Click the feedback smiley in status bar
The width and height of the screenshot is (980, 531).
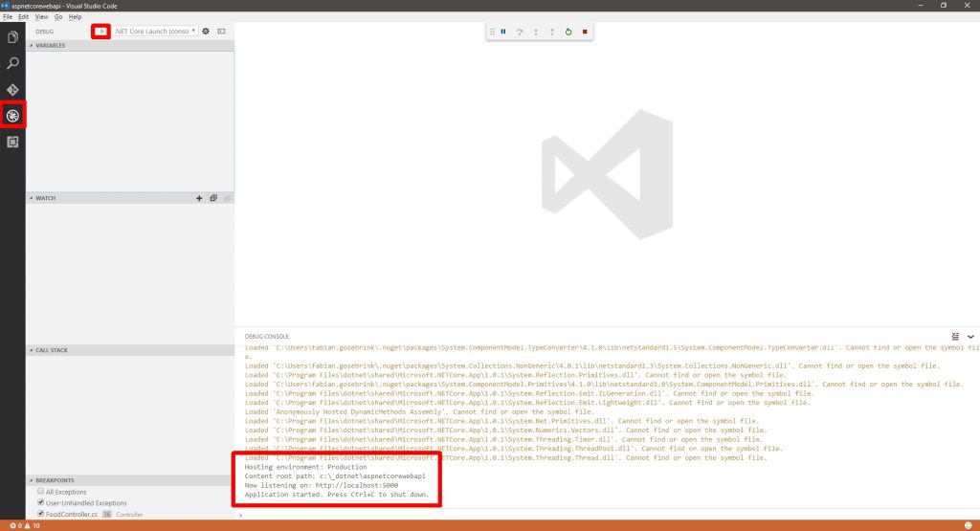tap(969, 525)
